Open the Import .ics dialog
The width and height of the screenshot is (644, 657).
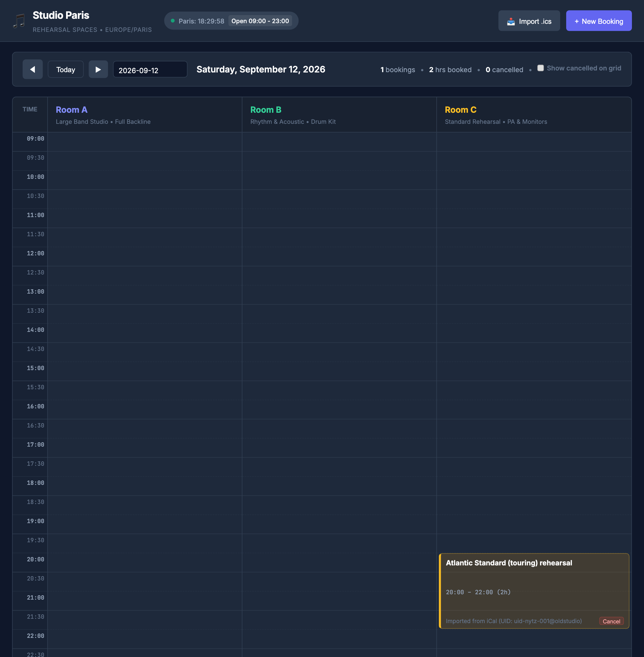click(x=529, y=21)
